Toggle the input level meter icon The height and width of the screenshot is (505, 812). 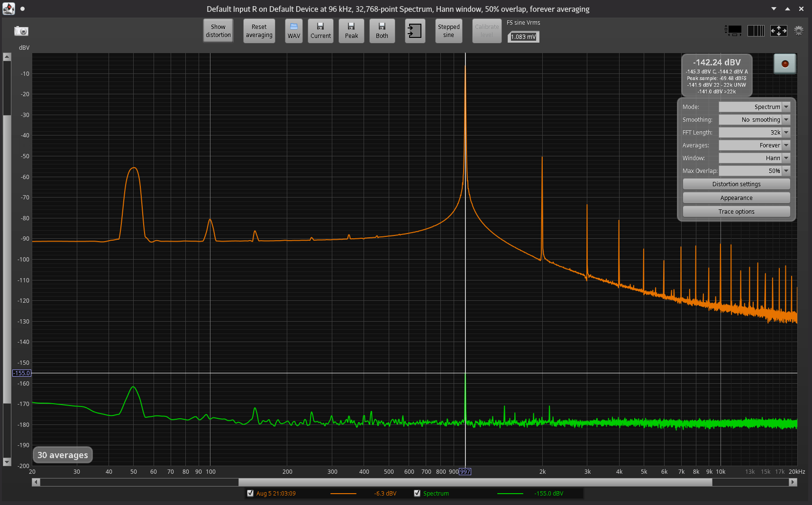click(733, 31)
